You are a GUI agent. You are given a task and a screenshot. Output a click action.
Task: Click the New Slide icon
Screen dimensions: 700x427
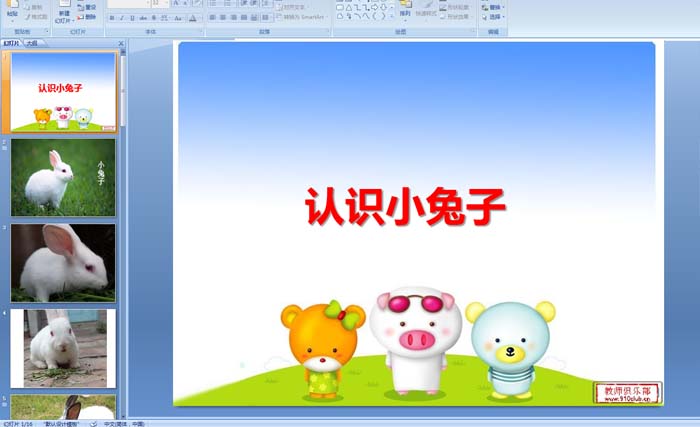tap(62, 12)
